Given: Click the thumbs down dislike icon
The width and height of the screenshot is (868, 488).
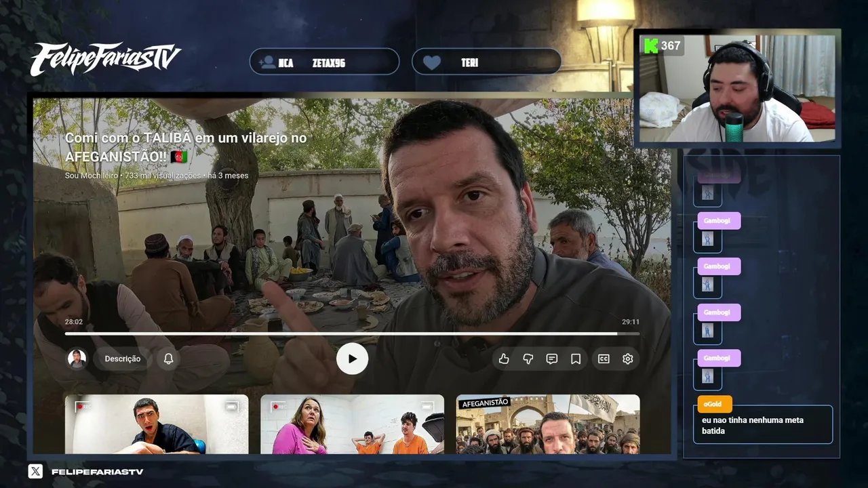Looking at the screenshot, I should (x=528, y=359).
